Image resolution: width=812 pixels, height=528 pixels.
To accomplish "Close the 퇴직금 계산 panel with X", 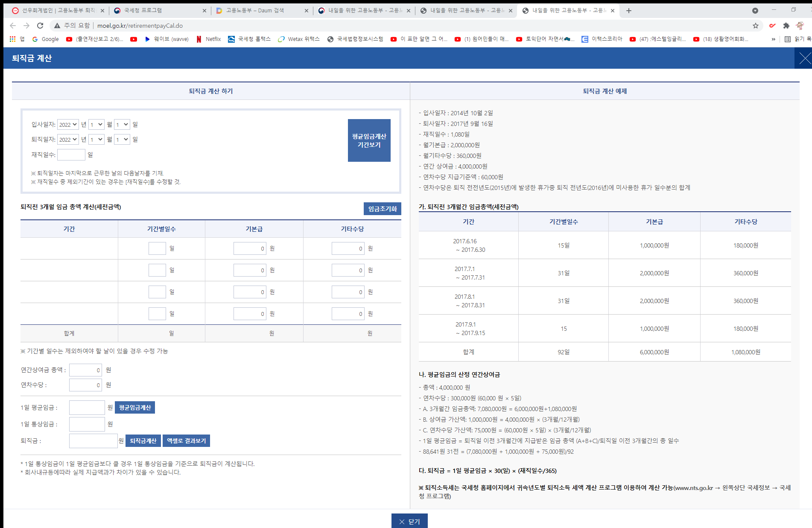I will 804,58.
